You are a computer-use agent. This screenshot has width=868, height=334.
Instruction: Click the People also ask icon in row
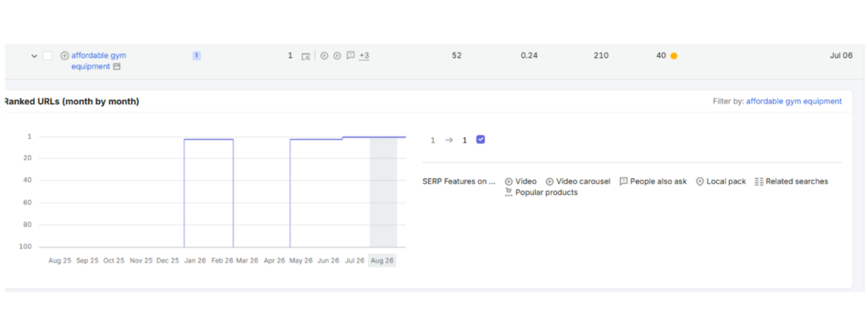click(350, 55)
